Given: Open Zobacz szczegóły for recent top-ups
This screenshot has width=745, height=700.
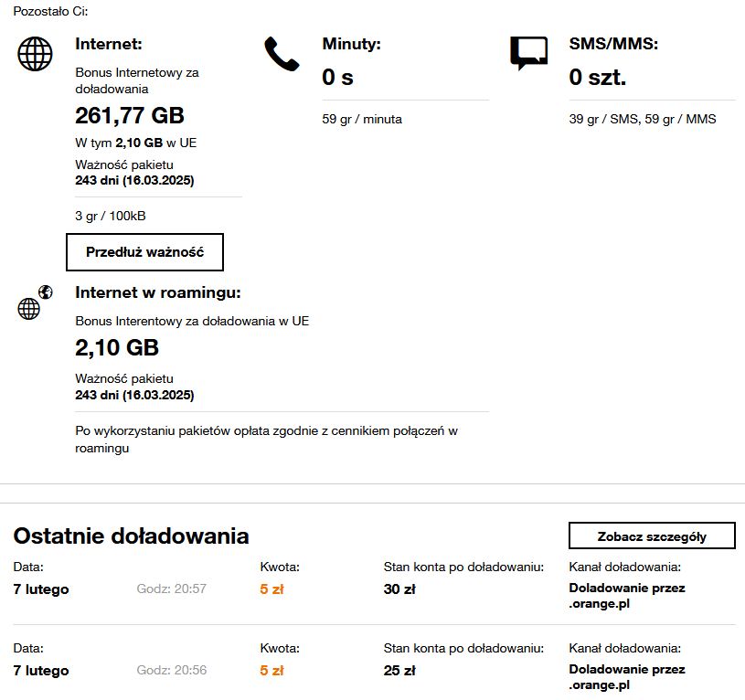Looking at the screenshot, I should (x=652, y=536).
